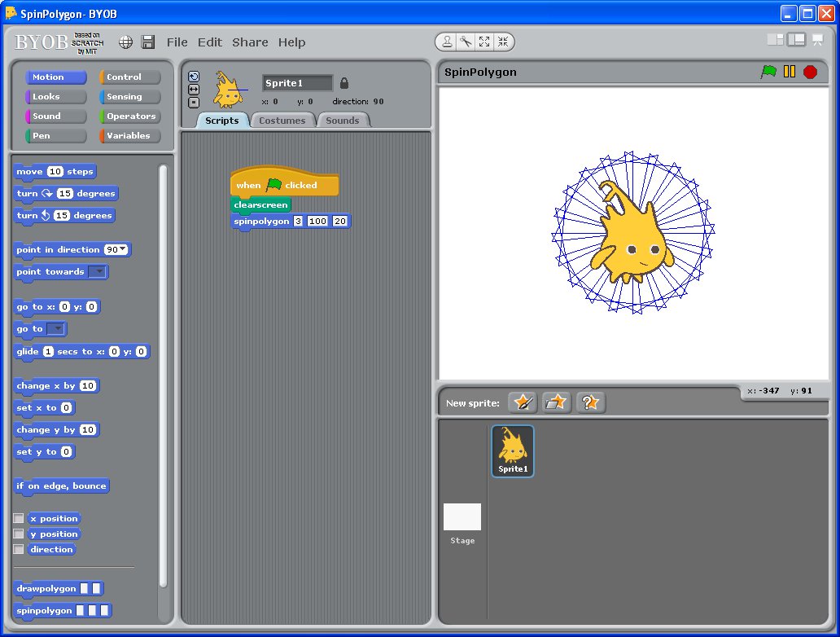This screenshot has width=840, height=637.
Task: Set rotation style to can rotate
Action: click(x=194, y=77)
